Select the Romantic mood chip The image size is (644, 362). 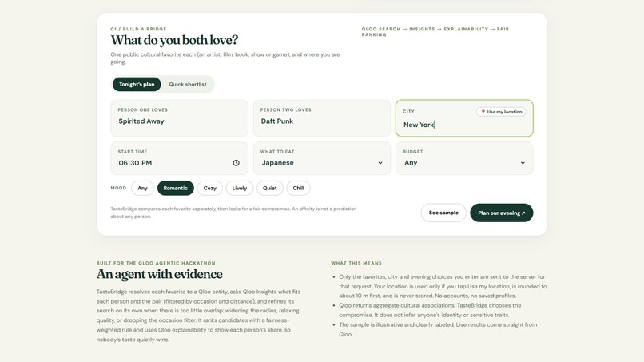pos(175,188)
